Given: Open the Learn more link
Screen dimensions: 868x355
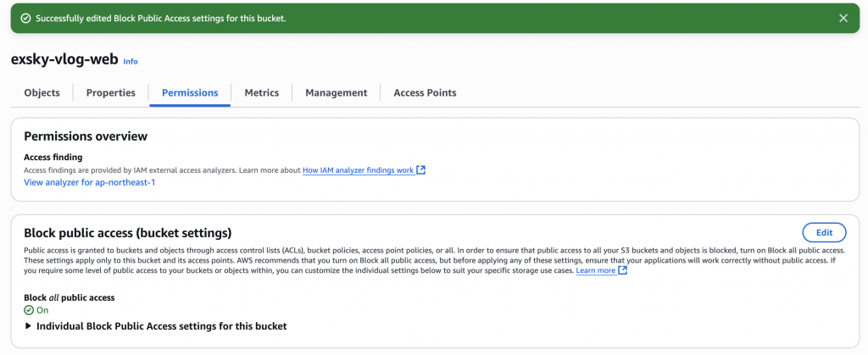Looking at the screenshot, I should tap(595, 270).
